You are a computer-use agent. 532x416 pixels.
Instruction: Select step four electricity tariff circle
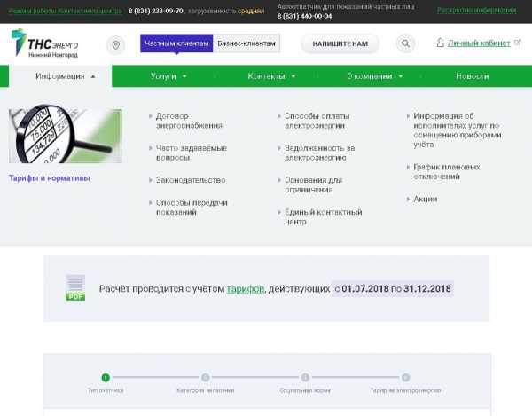(x=405, y=377)
